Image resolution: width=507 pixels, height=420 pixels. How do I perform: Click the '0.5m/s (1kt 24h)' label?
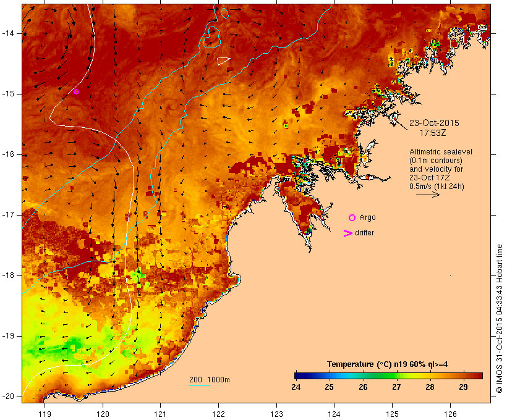(x=437, y=187)
